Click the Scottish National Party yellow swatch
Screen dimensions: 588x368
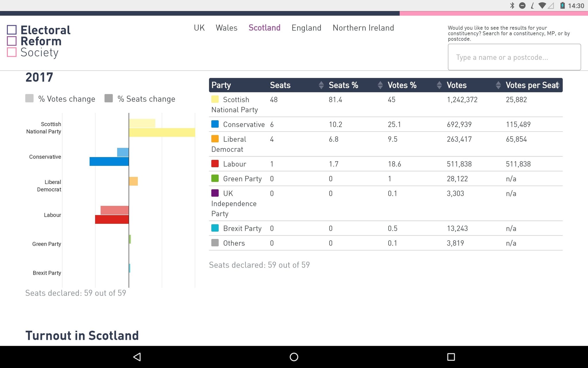[x=215, y=99]
